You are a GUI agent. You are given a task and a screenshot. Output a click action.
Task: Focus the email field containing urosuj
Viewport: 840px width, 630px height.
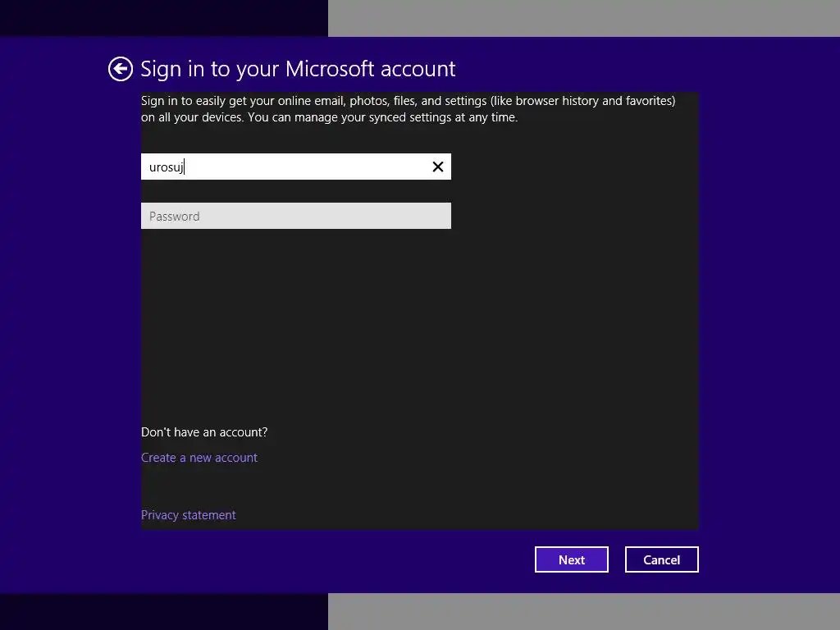point(295,167)
